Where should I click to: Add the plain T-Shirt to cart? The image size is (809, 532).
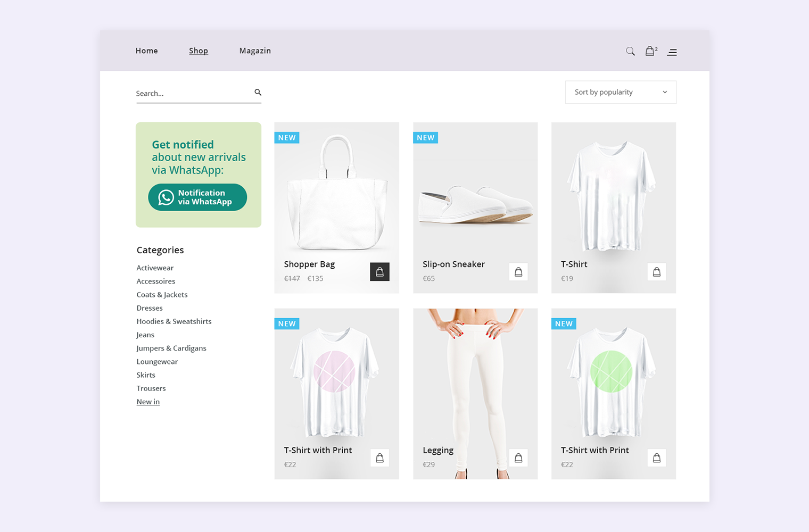click(657, 272)
